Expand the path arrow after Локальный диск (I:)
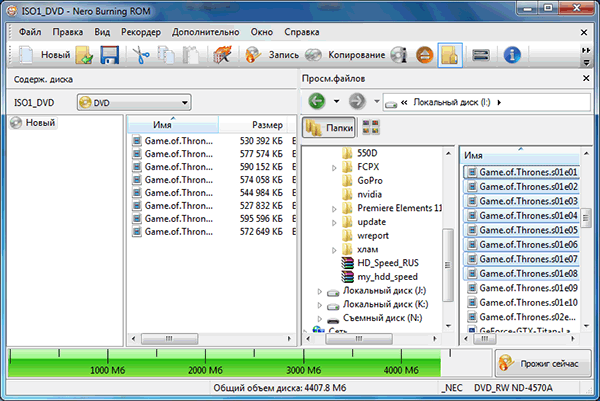 tap(499, 102)
